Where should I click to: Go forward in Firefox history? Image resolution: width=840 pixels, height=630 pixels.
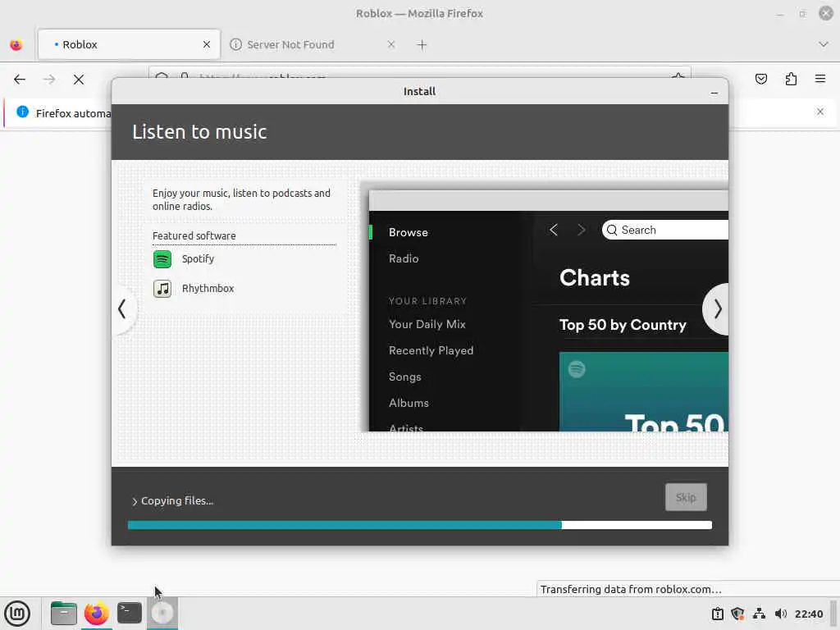(49, 80)
